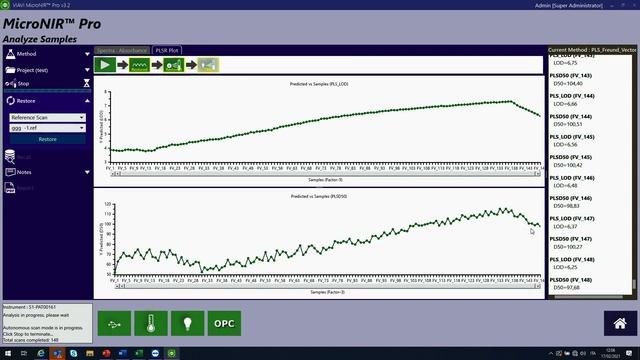
Task: Click the Task View taskbar icon
Action: pos(24,353)
